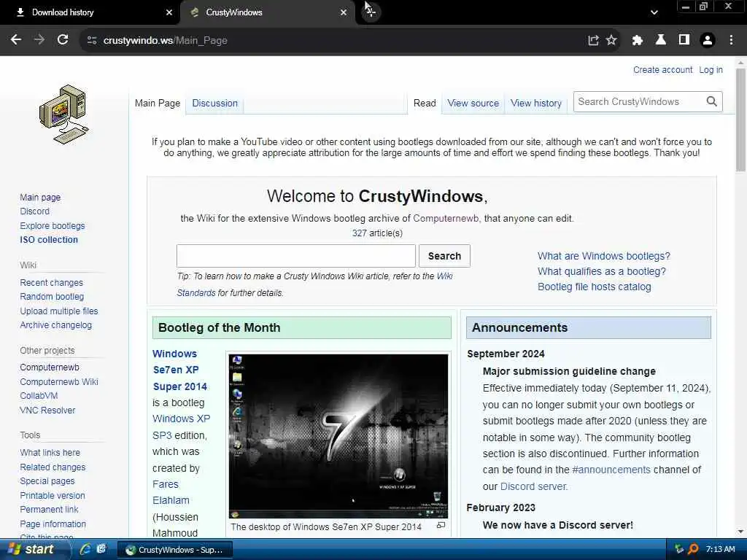The width and height of the screenshot is (747, 560).
Task: Open the tab search dropdown arrow
Action: [654, 13]
